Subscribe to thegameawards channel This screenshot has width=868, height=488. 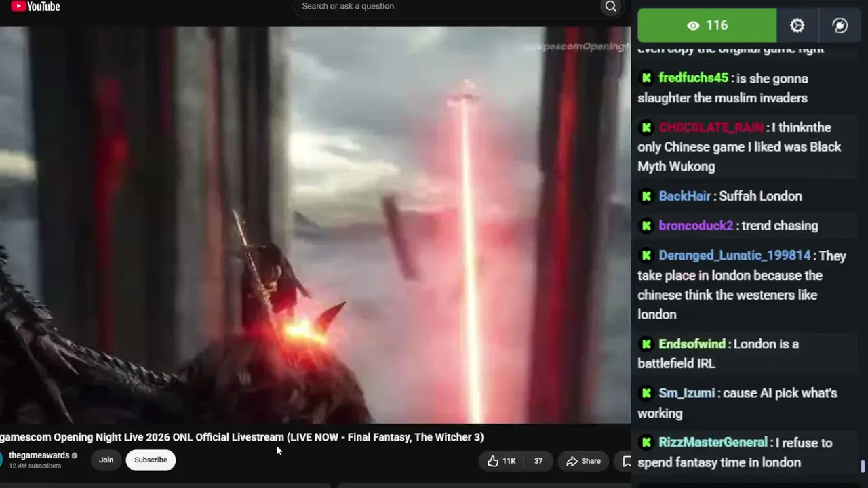click(x=151, y=460)
